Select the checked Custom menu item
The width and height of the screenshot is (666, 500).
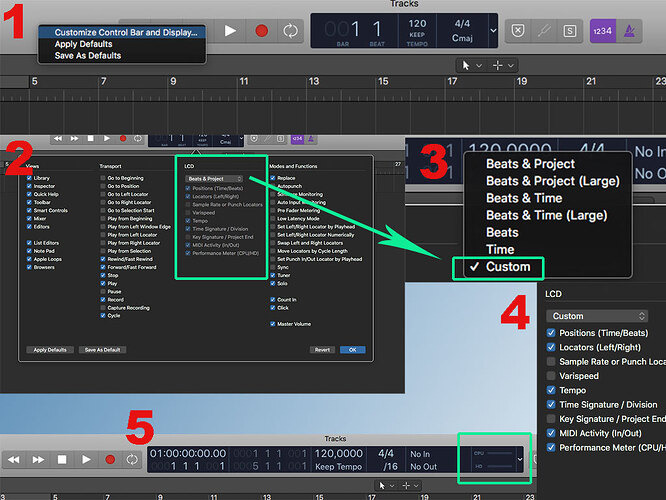click(508, 267)
